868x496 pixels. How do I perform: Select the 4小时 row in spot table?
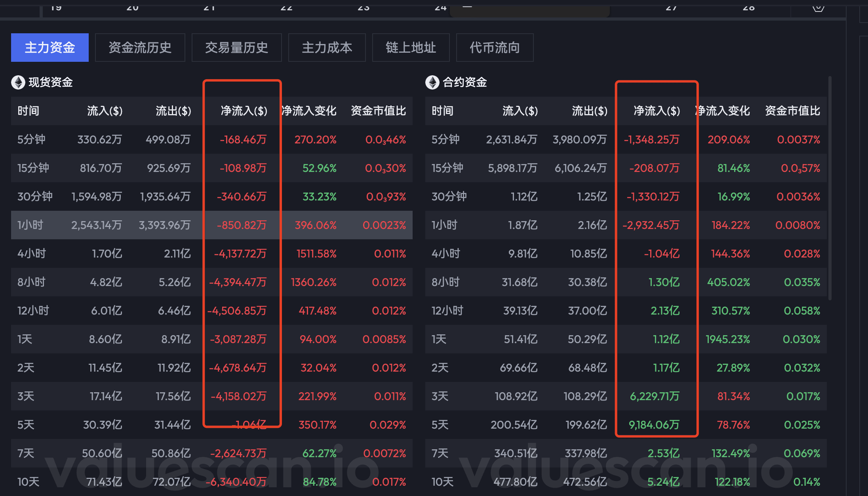pyautogui.click(x=32, y=254)
